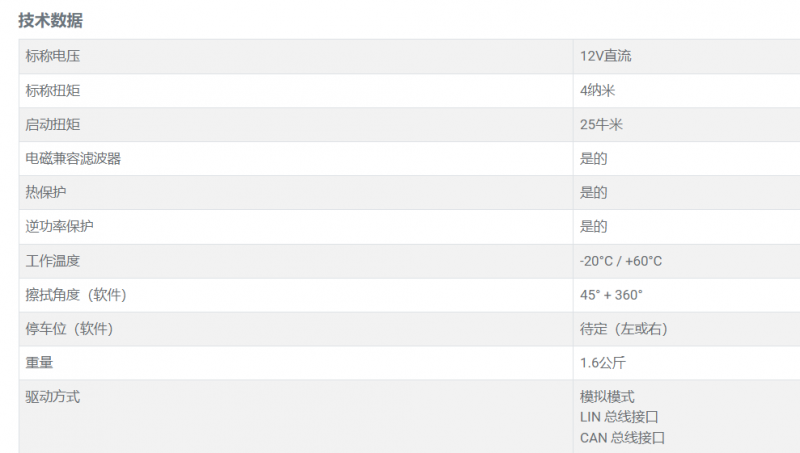This screenshot has height=453, width=800.
Task: Select the 标称扭矩 label
Action: click(53, 90)
